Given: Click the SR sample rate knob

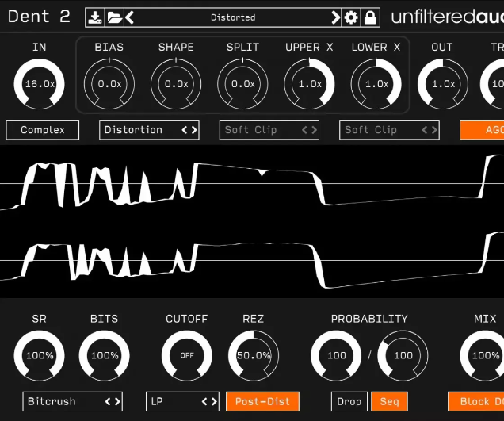Looking at the screenshot, I should pyautogui.click(x=39, y=355).
